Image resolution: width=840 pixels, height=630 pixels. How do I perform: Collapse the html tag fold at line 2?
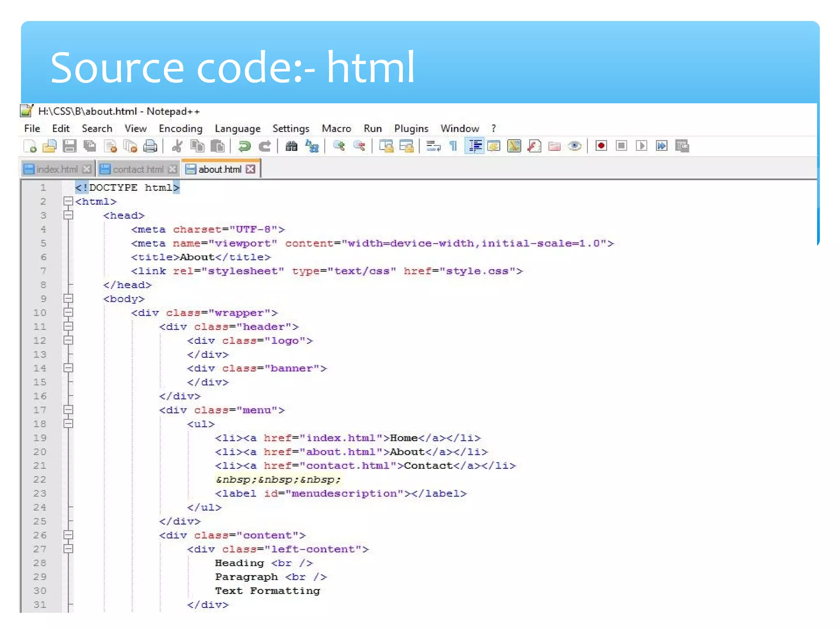tap(68, 201)
